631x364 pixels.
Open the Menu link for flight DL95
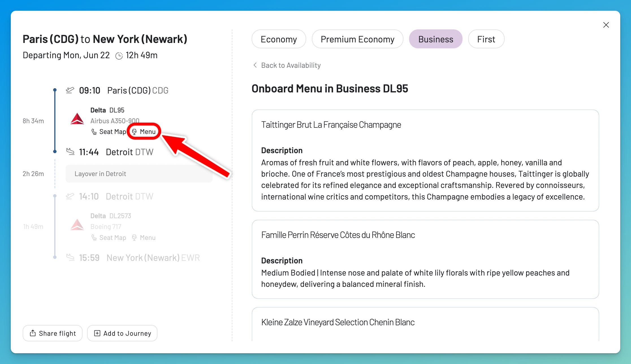(x=144, y=132)
